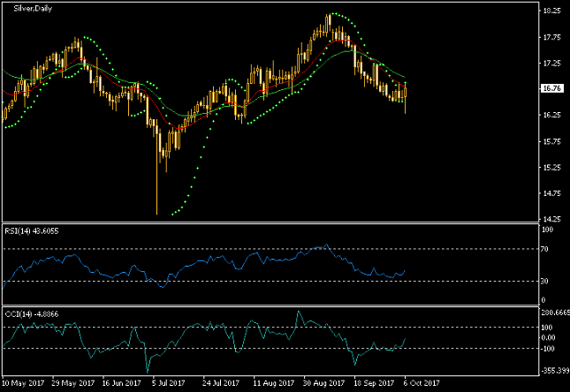Click the 5 Jul 2017 date label
The width and height of the screenshot is (570, 392).
[x=168, y=383]
